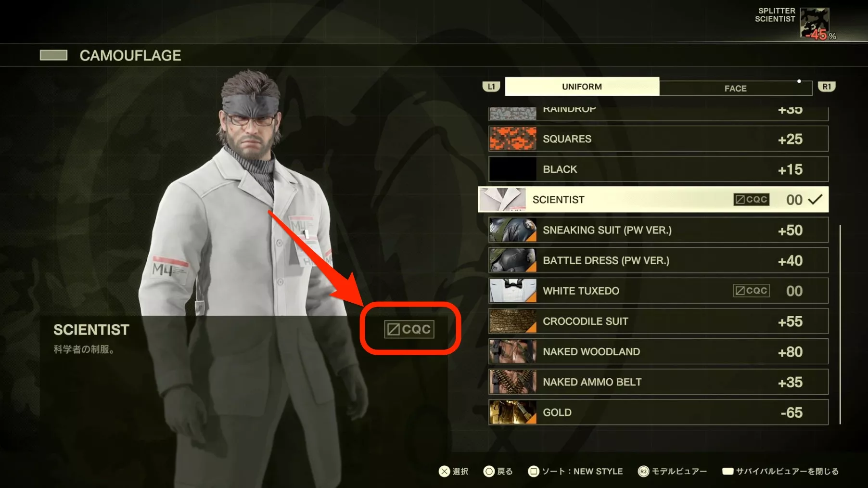Click the square button sort icon
Viewport: 868px width, 488px height.
coord(533,472)
